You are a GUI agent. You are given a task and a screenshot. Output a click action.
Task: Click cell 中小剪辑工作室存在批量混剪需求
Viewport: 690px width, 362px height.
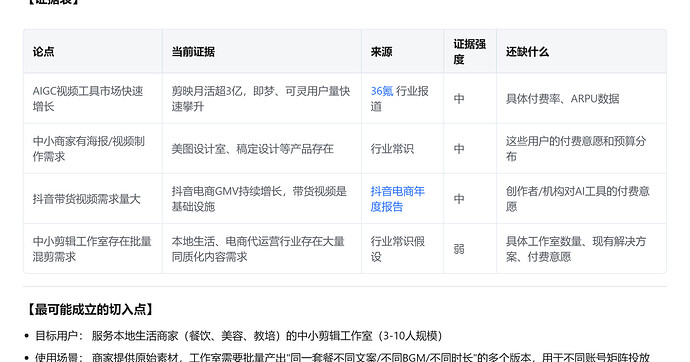tap(92, 249)
